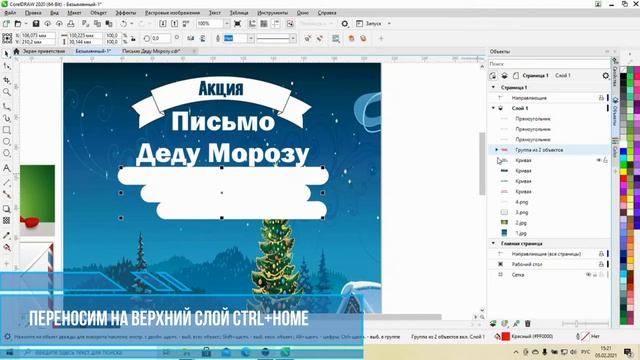
Task: Click the Full-screen preview icon
Action: pyautogui.click(x=238, y=24)
